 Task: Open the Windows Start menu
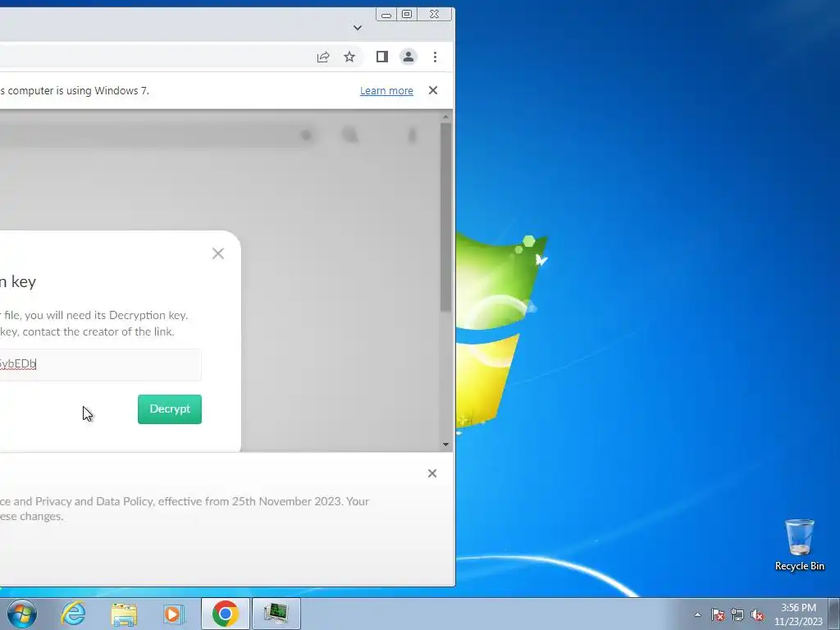(21, 614)
